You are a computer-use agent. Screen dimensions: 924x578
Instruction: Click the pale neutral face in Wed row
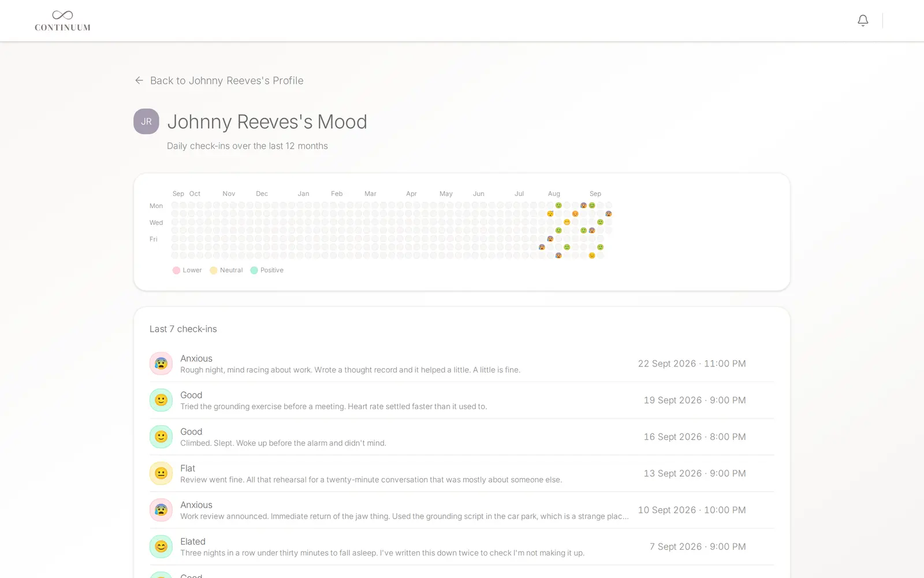(567, 222)
